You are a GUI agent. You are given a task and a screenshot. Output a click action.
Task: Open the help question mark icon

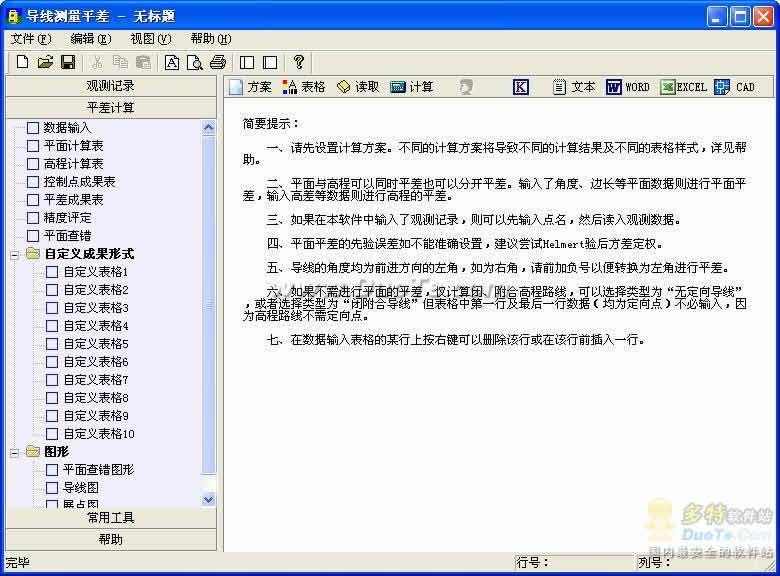tap(298, 62)
